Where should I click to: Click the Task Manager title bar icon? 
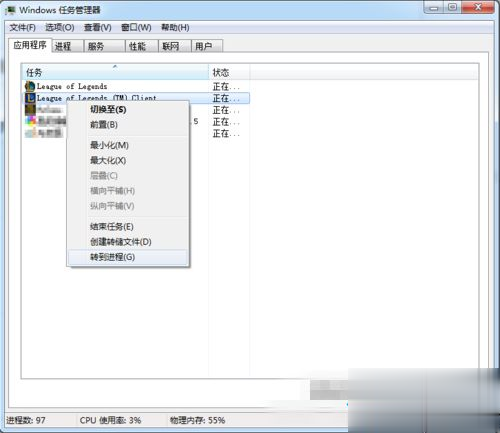click(x=10, y=10)
